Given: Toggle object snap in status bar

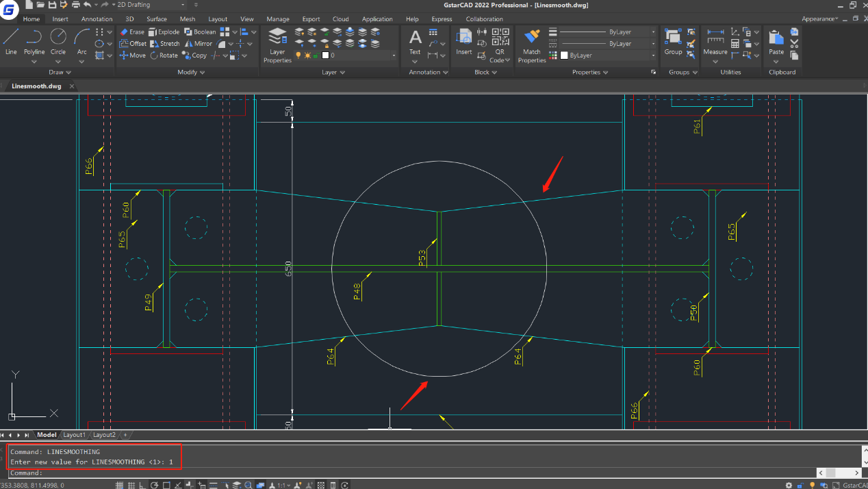Looking at the screenshot, I should coord(167,485).
